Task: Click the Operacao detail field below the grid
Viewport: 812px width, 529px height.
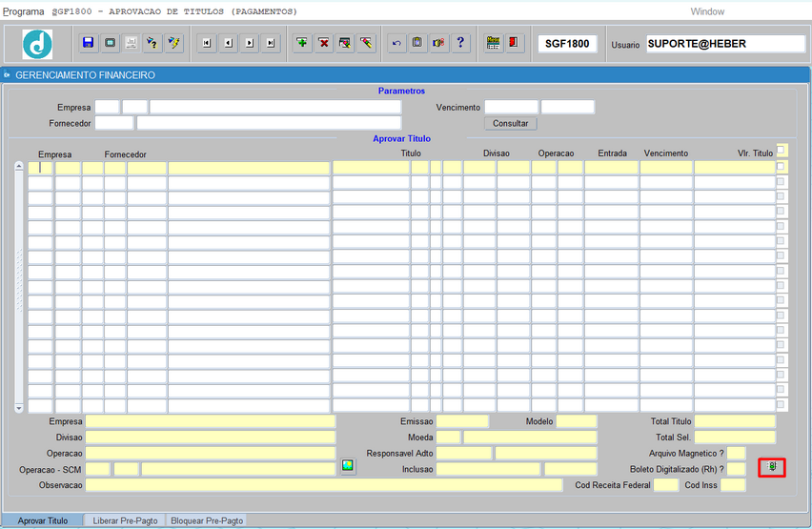Action: [211, 454]
